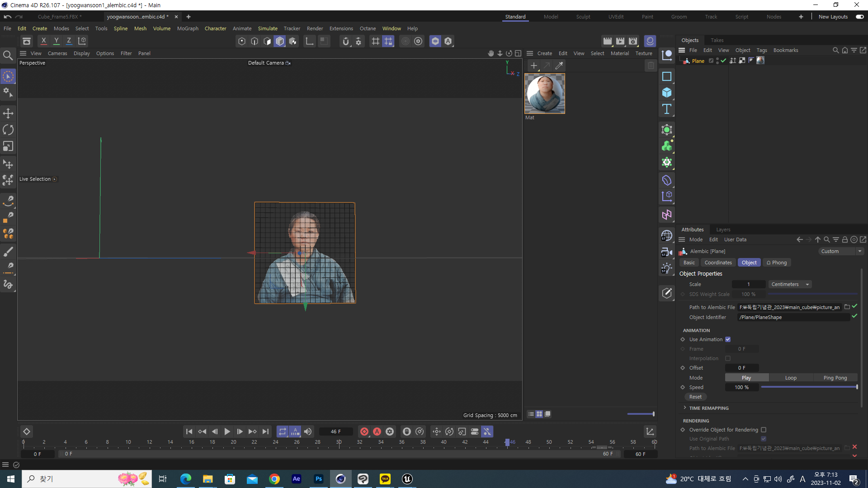This screenshot has height=488, width=868.
Task: Select the Move tool
Action: (x=8, y=113)
